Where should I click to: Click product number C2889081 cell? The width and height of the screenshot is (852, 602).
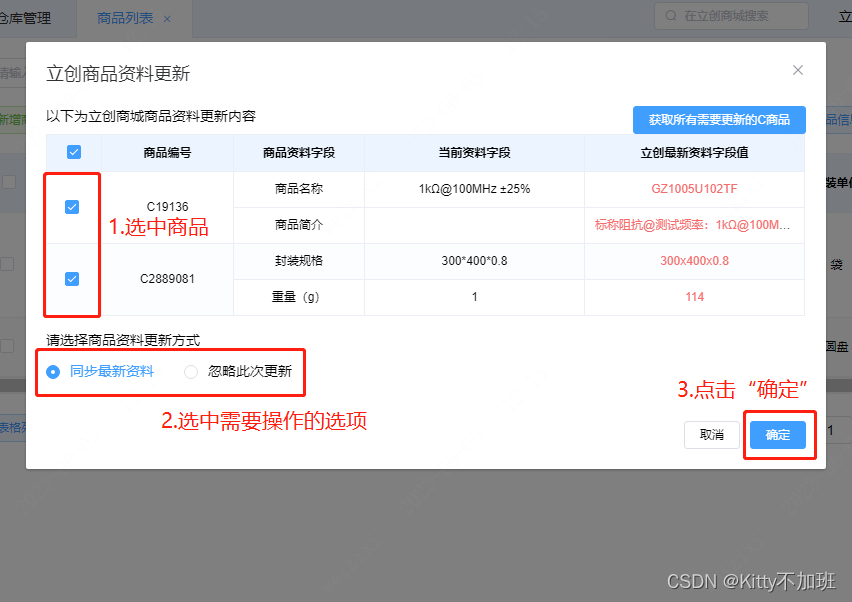coord(167,279)
